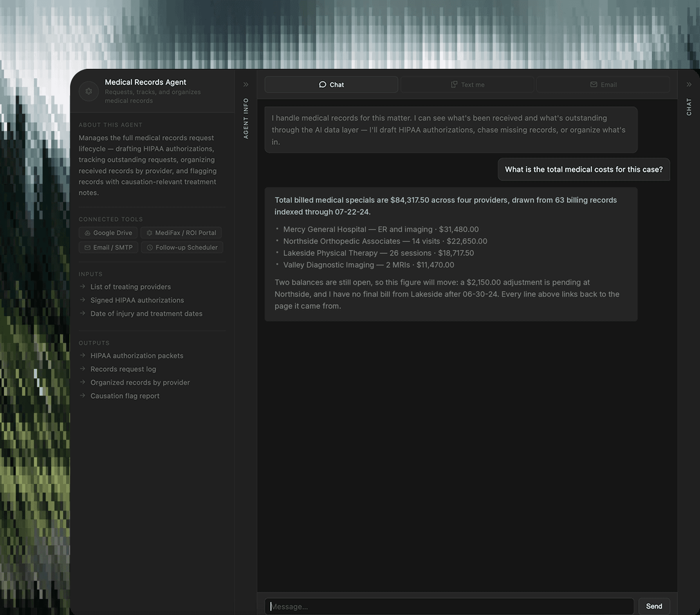Click the Mercy General Hospital line
Viewport: 700px width, 615px height.
[381, 229]
